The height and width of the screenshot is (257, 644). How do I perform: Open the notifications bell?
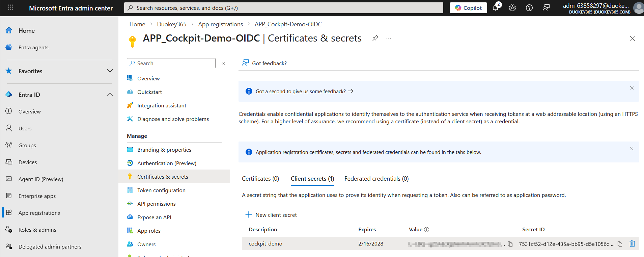[x=496, y=7]
